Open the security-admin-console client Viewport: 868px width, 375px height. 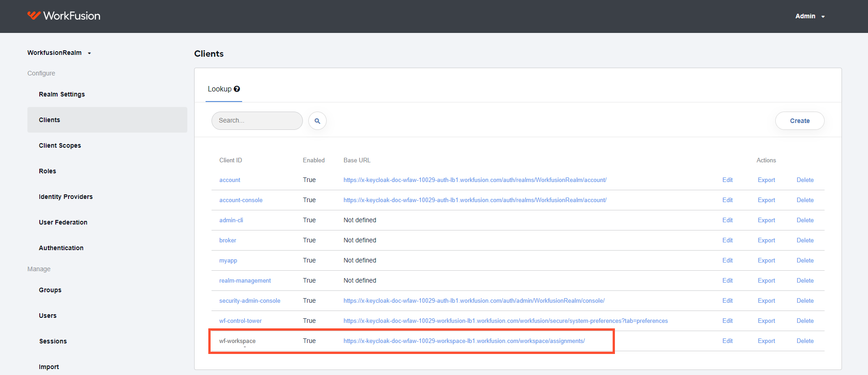(250, 301)
